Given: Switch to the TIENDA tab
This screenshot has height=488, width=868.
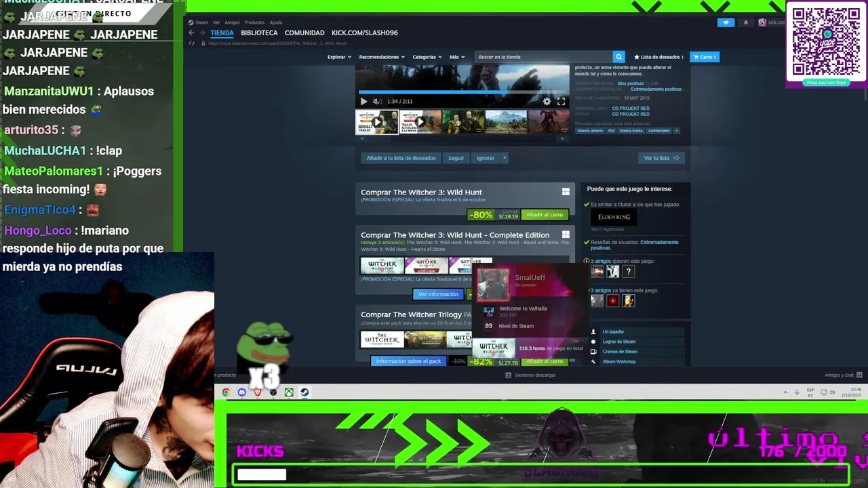Looking at the screenshot, I should [222, 33].
